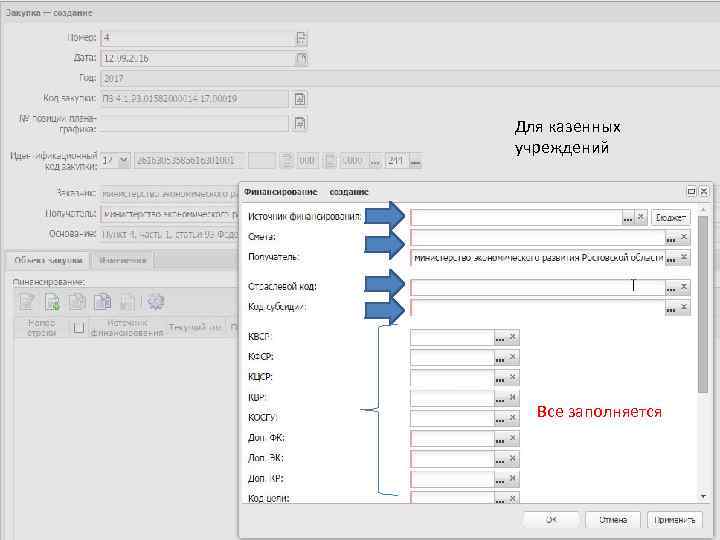Click the gear icon in Финансирование toolbar
Viewport: 720px width, 540px height.
[x=155, y=302]
